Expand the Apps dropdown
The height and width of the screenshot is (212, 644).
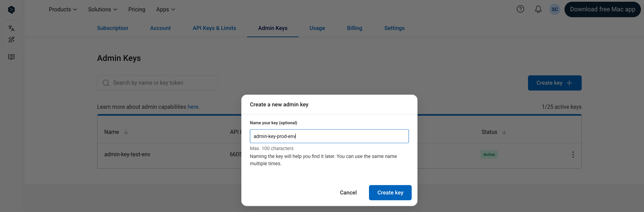[x=166, y=9]
